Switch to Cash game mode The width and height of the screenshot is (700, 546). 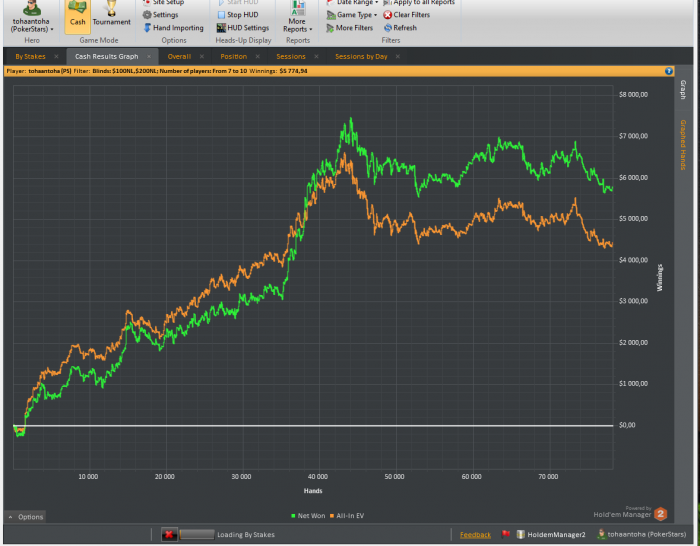[77, 15]
